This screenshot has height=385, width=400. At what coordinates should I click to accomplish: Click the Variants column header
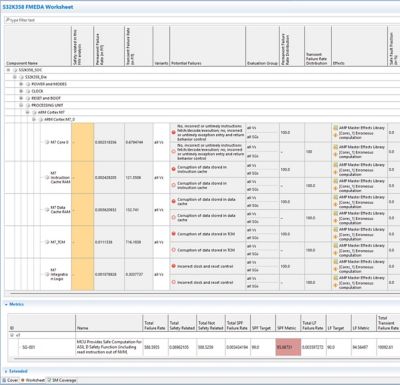click(161, 46)
